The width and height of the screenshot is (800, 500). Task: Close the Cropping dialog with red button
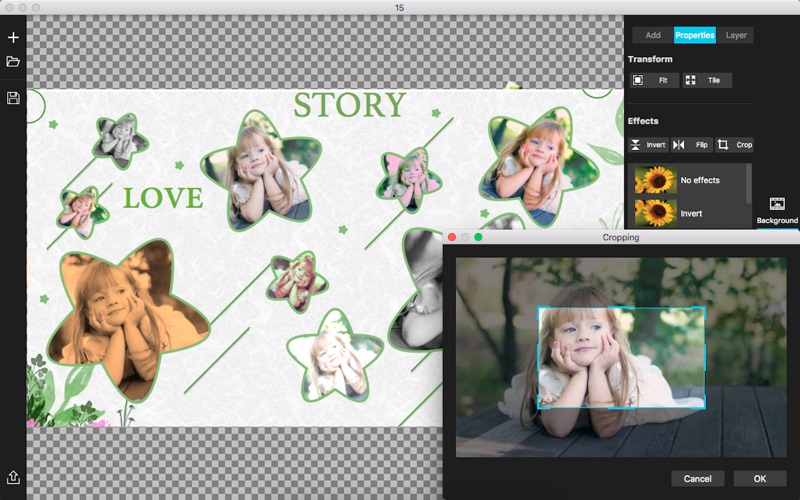point(452,237)
